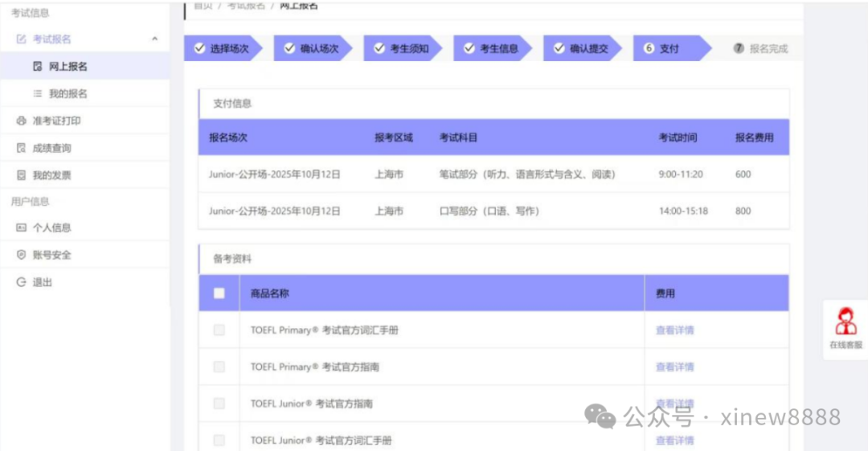Open 查看详情 for TOEFL Junior 考试官方词汇手册

(x=674, y=441)
